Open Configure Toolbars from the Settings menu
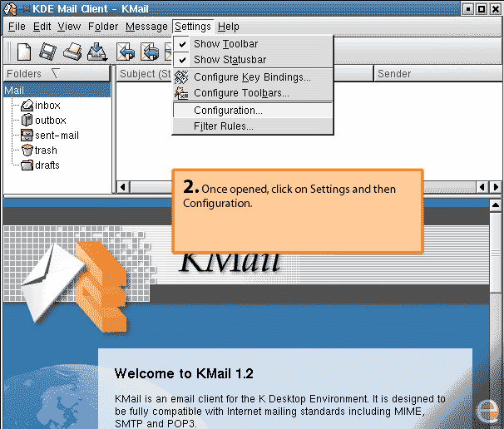Image resolution: width=504 pixels, height=429 pixels. coord(241,93)
